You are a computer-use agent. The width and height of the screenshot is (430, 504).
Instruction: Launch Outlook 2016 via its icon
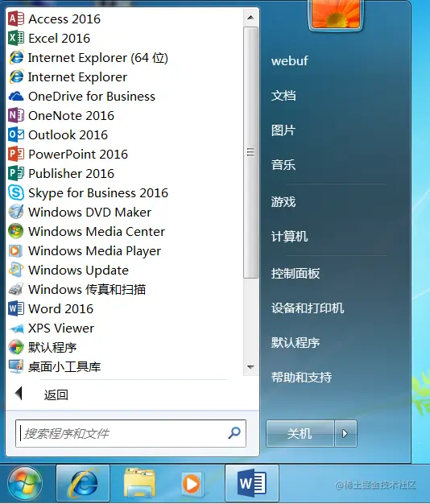pyautogui.click(x=16, y=134)
